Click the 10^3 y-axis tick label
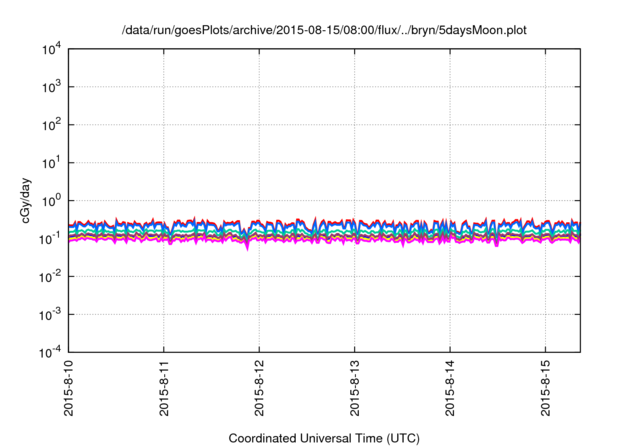Screen dimensions: 640x448 pyautogui.click(x=51, y=87)
